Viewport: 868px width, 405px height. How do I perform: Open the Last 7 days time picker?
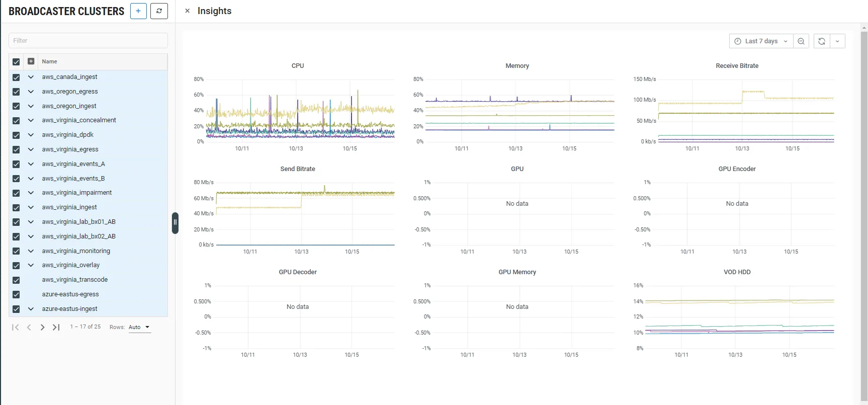761,41
